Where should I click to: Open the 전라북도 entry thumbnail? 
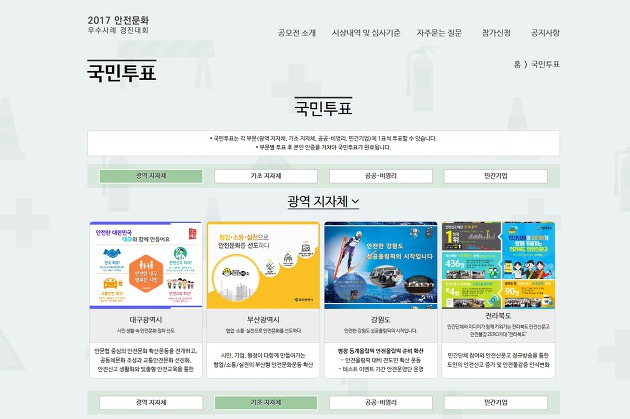coord(498,265)
